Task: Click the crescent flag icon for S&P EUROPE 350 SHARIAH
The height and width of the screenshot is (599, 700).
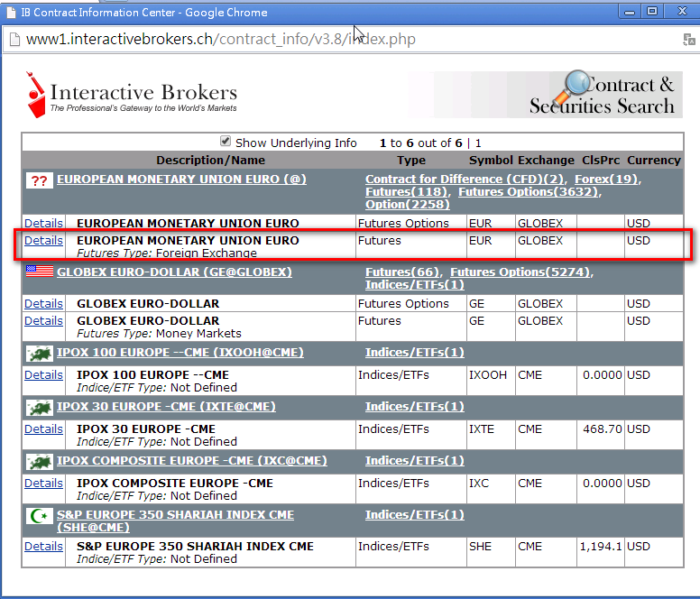Action: [x=40, y=516]
